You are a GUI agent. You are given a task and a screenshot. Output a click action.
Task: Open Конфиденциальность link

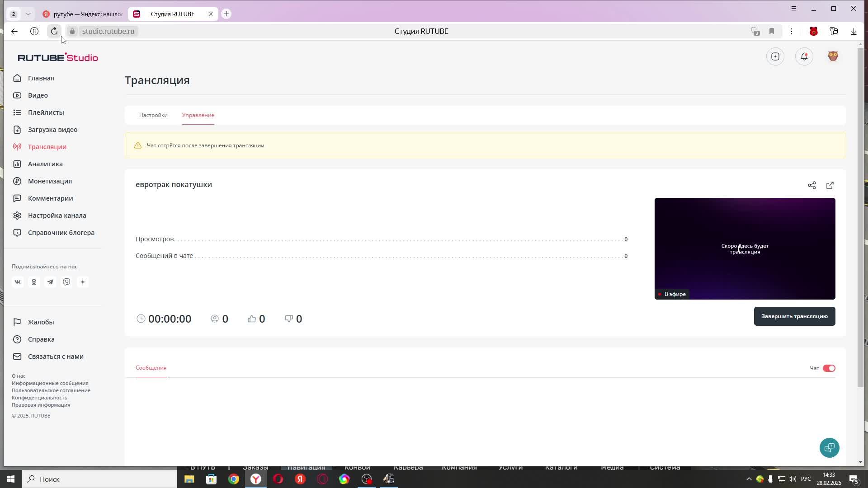[39, 398]
